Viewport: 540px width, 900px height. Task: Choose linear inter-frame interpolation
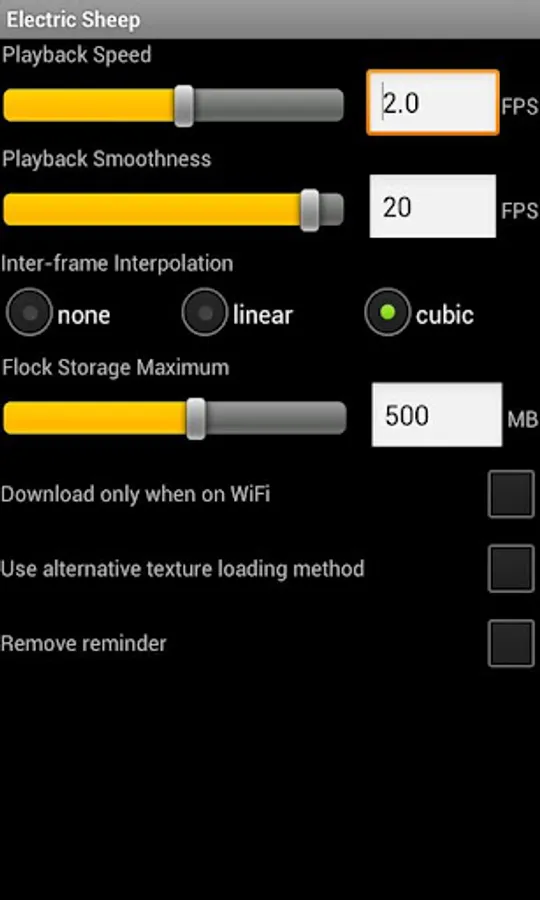click(x=205, y=312)
